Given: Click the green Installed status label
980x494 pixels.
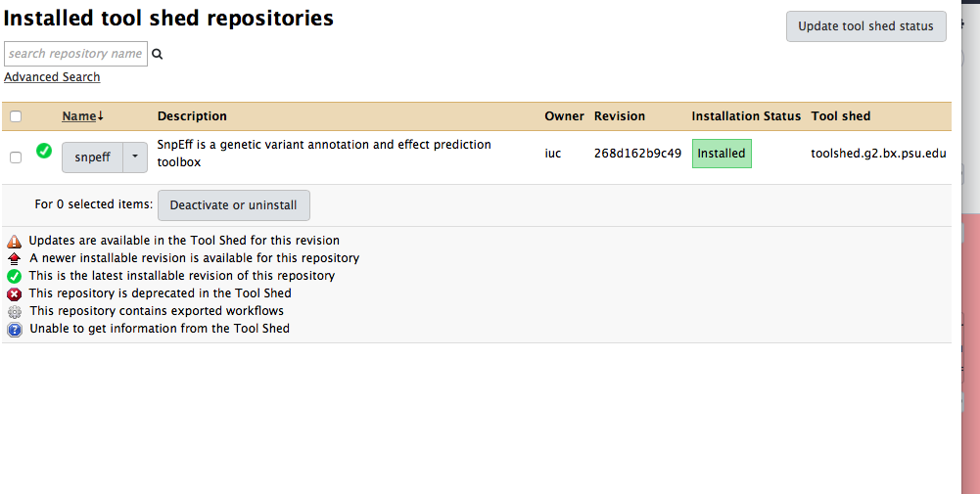Looking at the screenshot, I should pyautogui.click(x=722, y=154).
